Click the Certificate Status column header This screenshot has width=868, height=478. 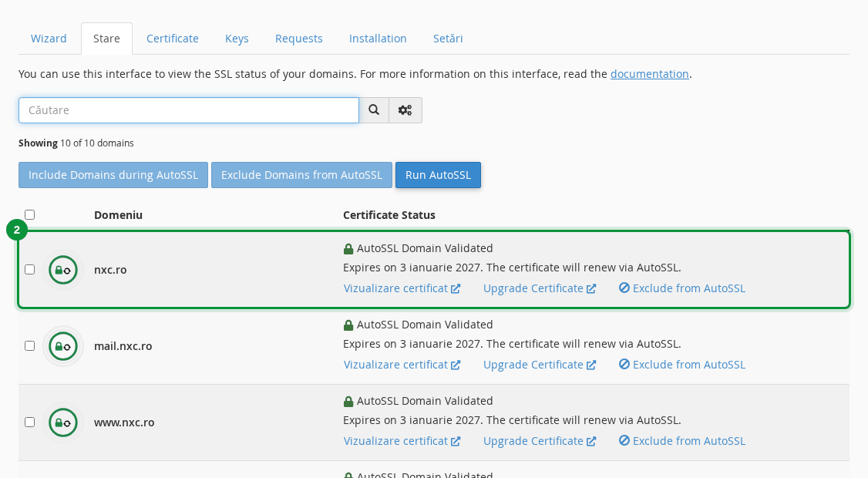pos(389,215)
